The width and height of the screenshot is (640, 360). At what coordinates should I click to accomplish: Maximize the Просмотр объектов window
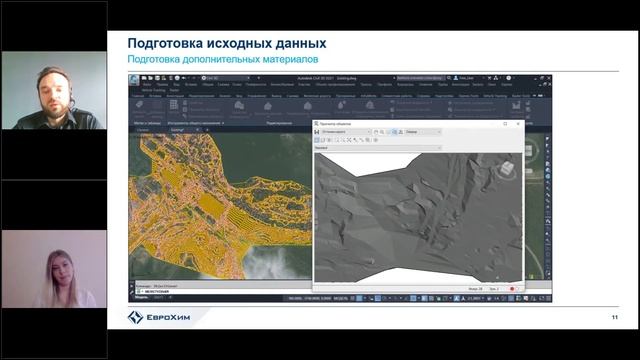point(505,124)
